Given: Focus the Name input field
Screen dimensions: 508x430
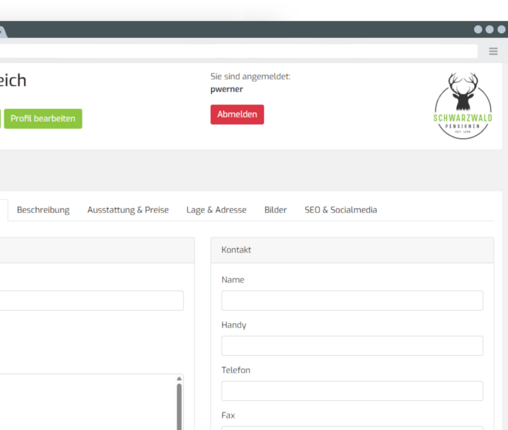Looking at the screenshot, I should point(352,301).
